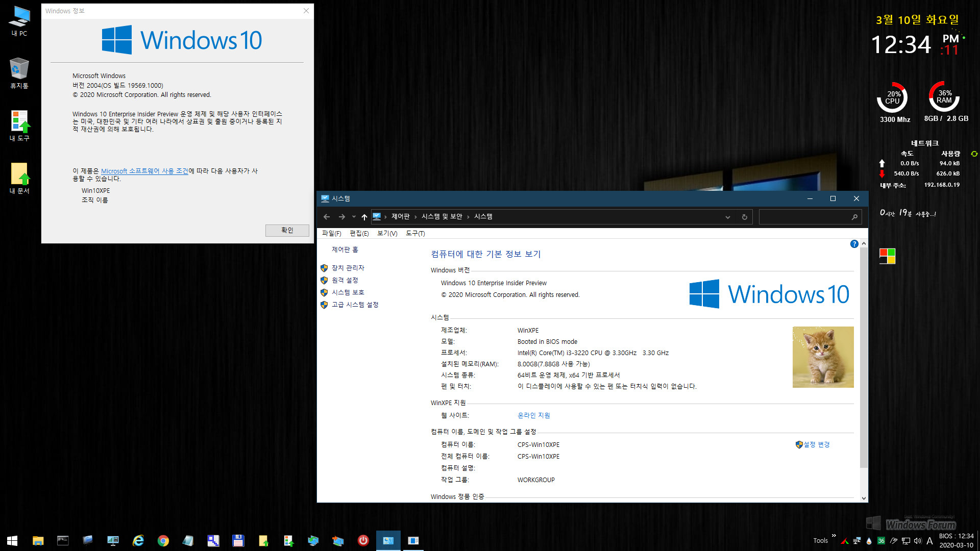Click the scroll down arrow in System window

coord(864,498)
